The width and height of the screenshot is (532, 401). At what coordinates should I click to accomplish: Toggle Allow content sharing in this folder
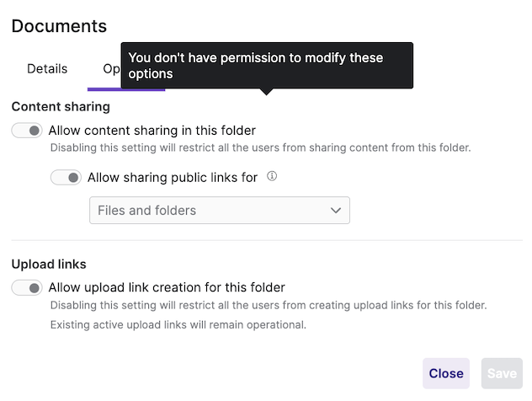(27, 131)
